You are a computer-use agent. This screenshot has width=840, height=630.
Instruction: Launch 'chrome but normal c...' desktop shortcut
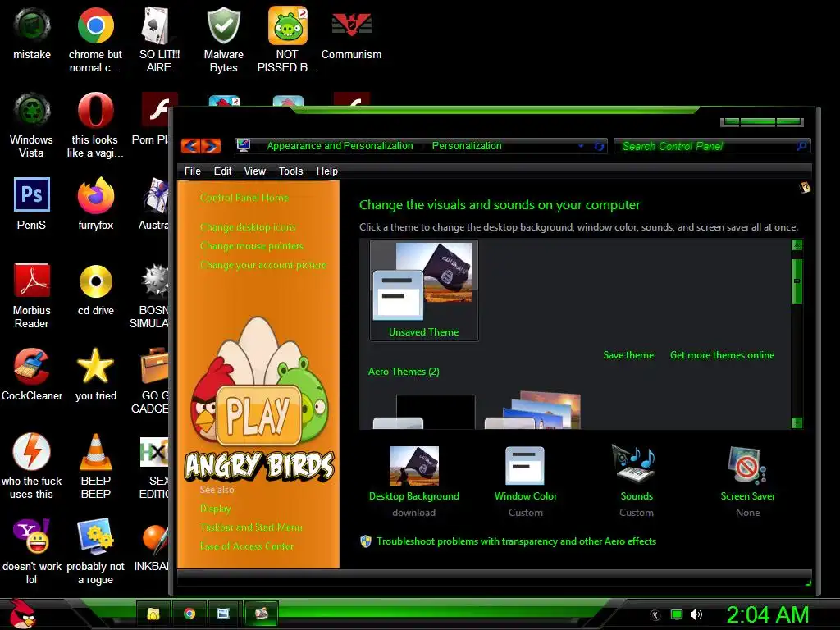[x=95, y=39]
